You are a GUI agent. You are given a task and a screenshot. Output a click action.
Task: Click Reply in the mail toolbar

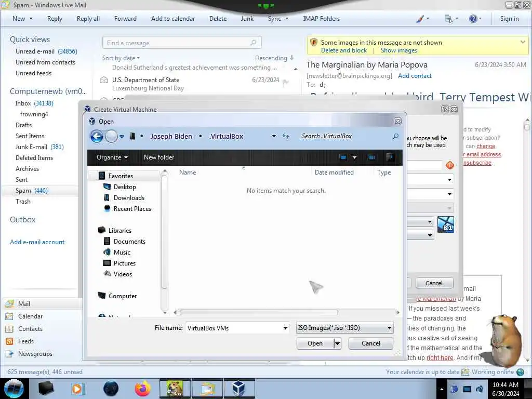(x=55, y=19)
